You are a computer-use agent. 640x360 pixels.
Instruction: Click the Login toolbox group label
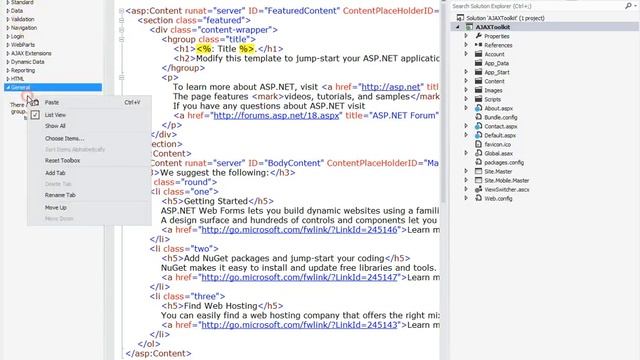point(17,36)
